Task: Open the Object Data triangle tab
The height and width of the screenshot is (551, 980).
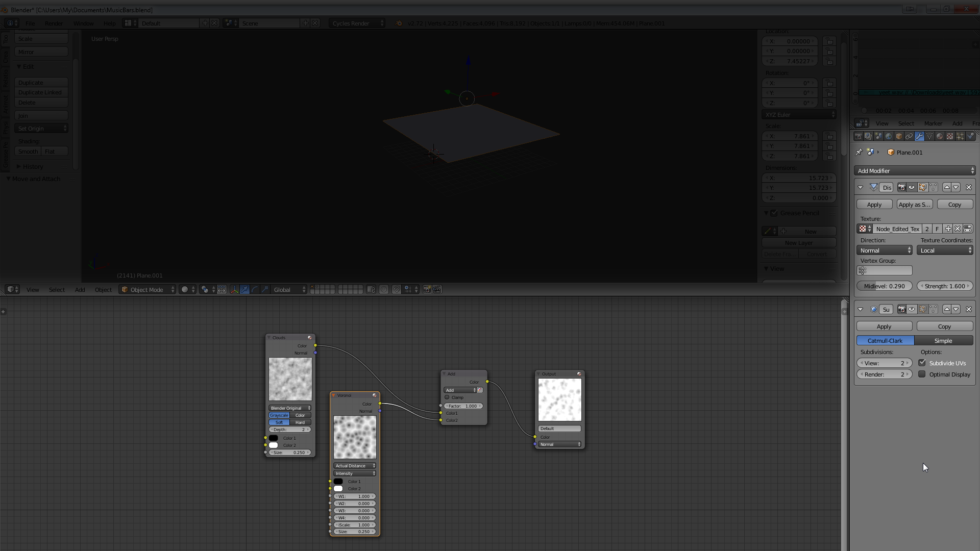Action: tap(929, 136)
